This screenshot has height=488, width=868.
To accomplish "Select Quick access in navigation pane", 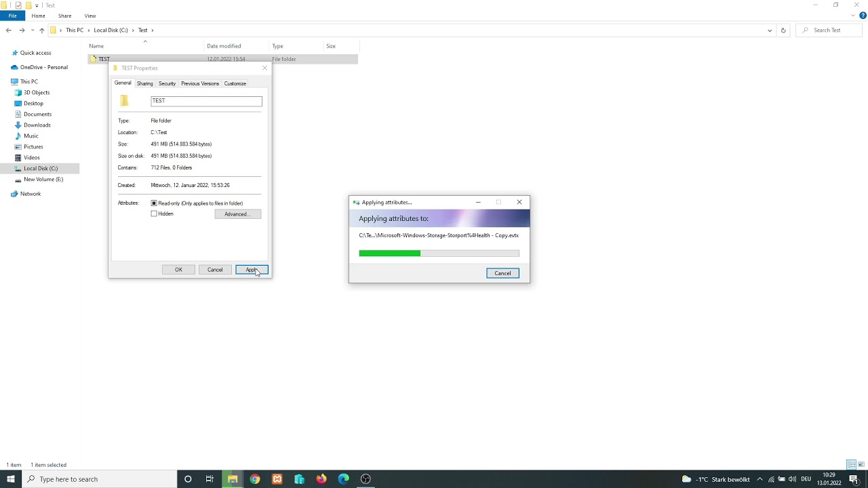I will point(35,53).
